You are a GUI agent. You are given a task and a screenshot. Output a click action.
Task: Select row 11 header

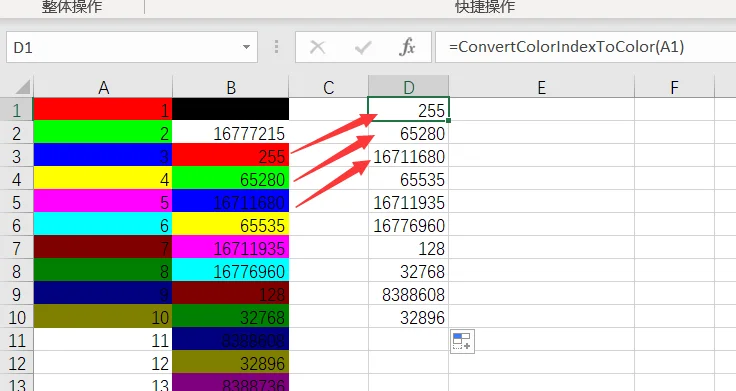16,340
